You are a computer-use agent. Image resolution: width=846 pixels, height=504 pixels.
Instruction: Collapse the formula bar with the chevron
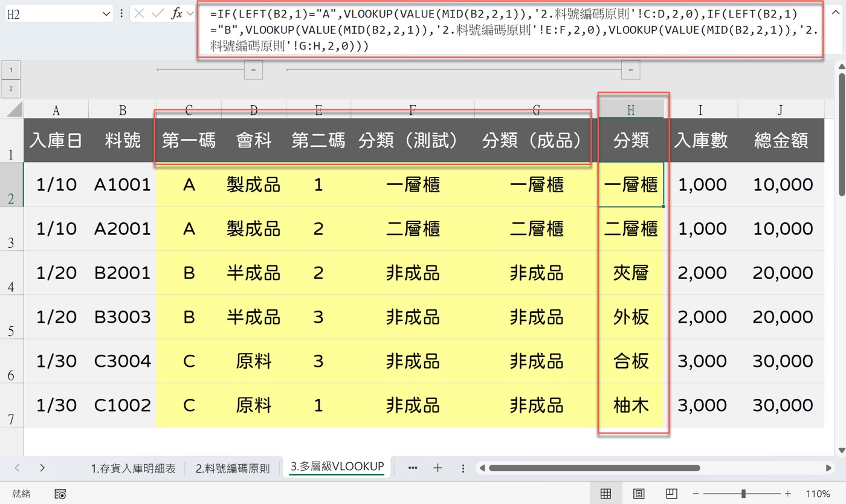837,13
